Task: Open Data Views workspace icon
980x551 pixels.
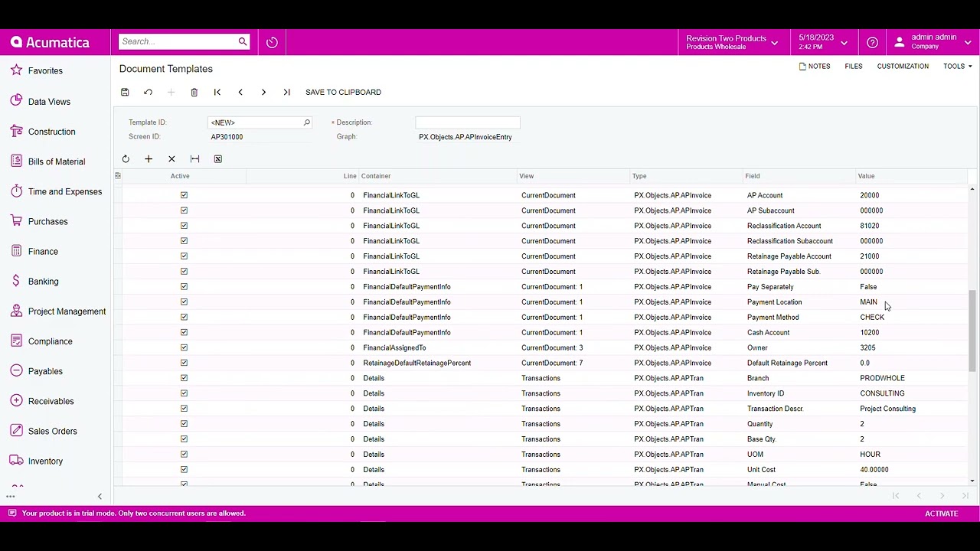Action: [16, 101]
